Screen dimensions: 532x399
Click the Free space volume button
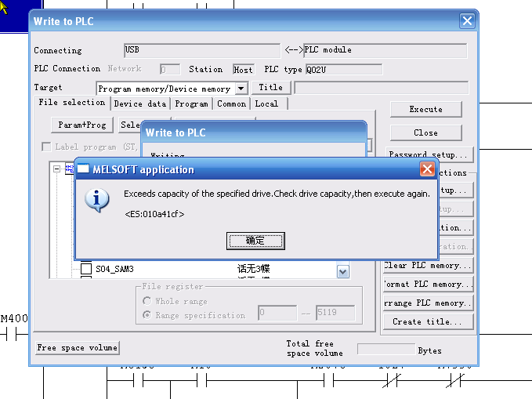click(x=78, y=347)
